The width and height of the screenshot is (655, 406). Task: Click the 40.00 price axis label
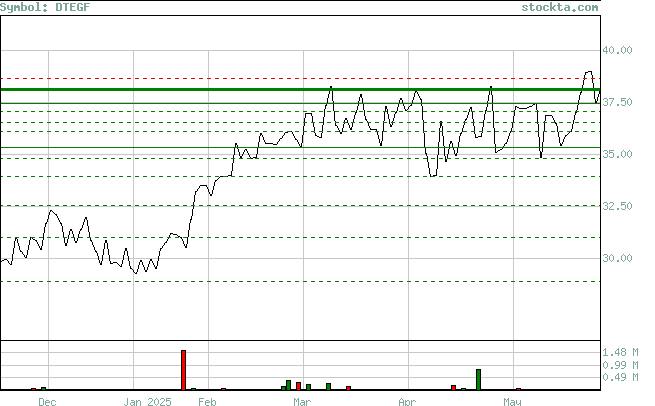(617, 50)
